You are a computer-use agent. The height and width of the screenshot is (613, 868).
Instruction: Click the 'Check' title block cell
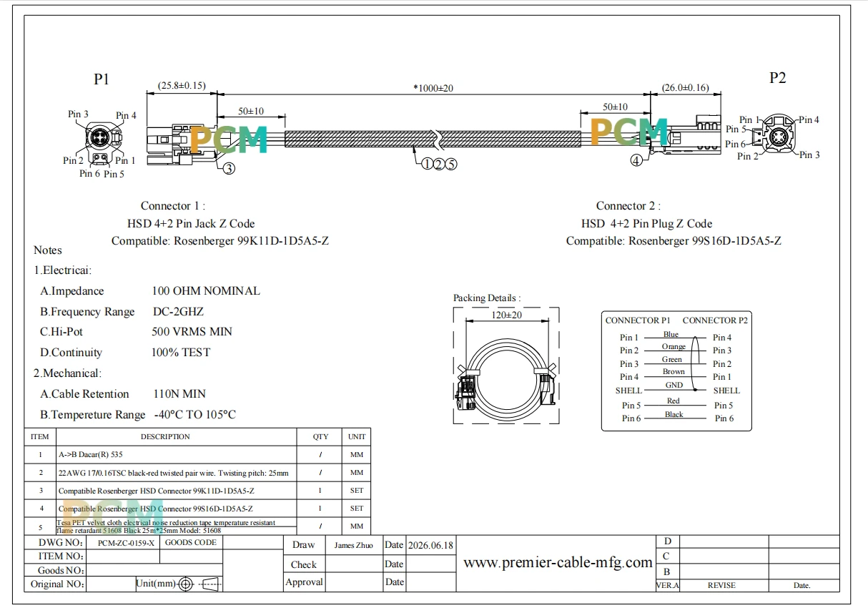303,564
